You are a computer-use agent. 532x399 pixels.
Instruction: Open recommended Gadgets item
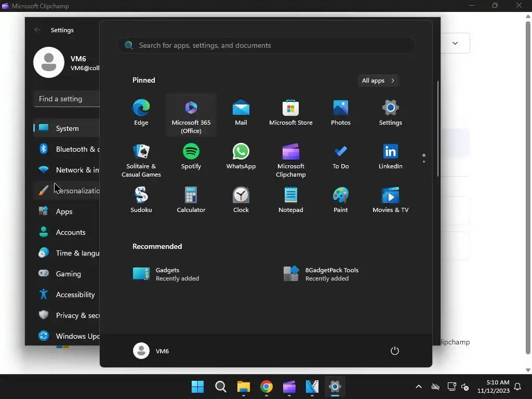pyautogui.click(x=166, y=274)
